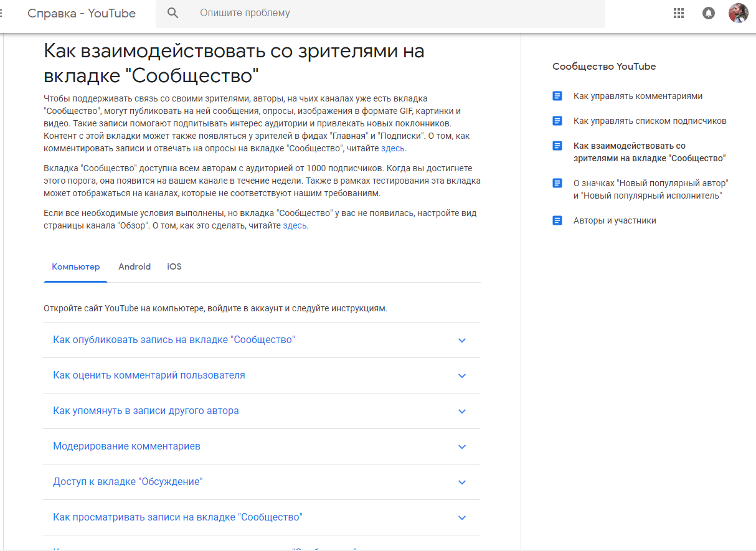Click document icon beside "Как управлять комментариями"
This screenshot has width=756, height=551.
coord(557,96)
